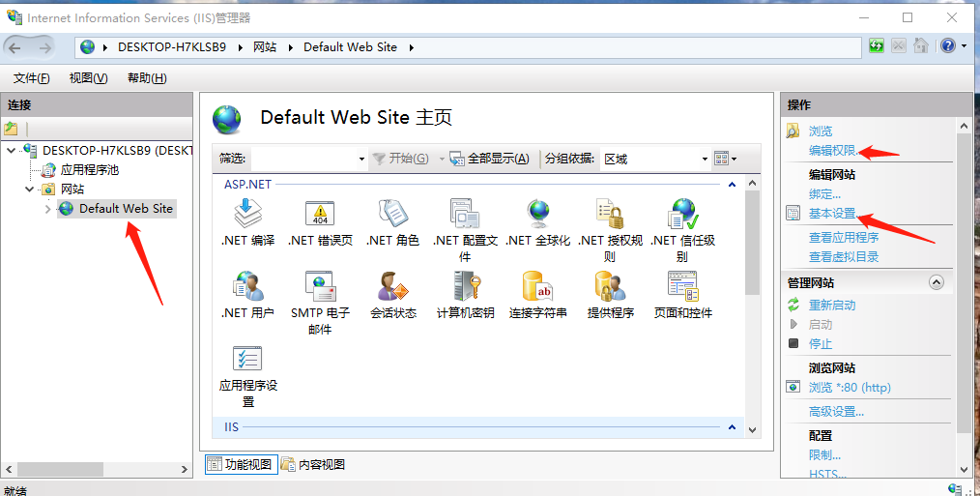Click the 停止 stop site action
The height and width of the screenshot is (496, 980).
[x=820, y=343]
